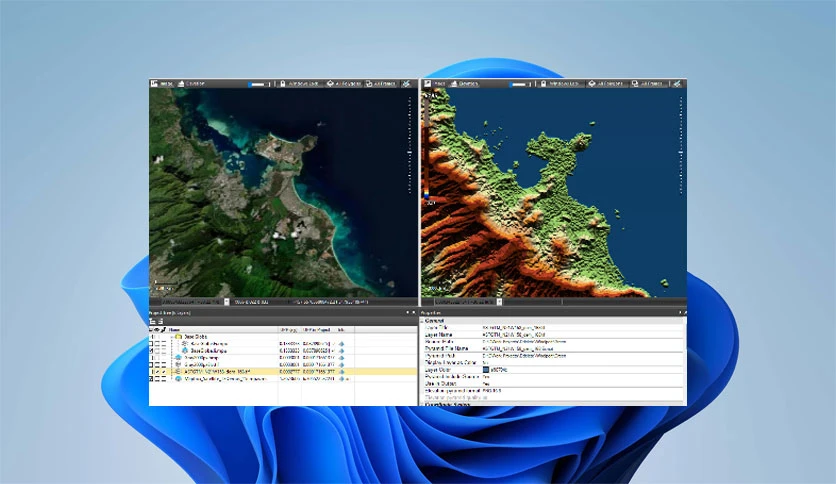The width and height of the screenshot is (836, 484).
Task: Click the chart icon in elevation viewer toolbar
Action: [427, 84]
